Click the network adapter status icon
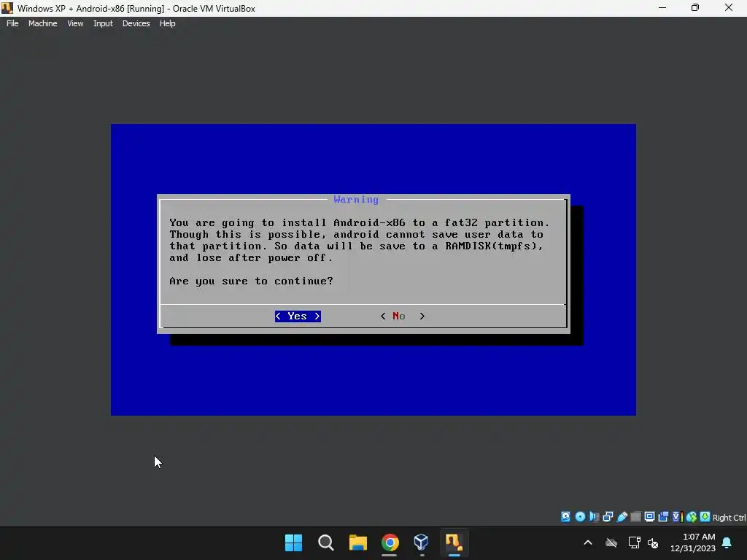Viewport: 747px width, 560px height. (x=608, y=517)
